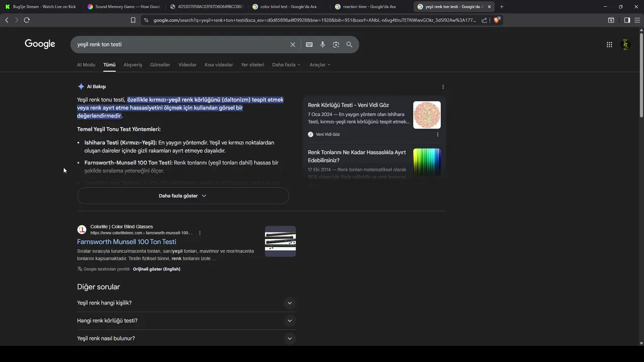Click the wallet/screenshot icon in browser toolbar
Image resolution: width=644 pixels, height=362 pixels.
611,20
